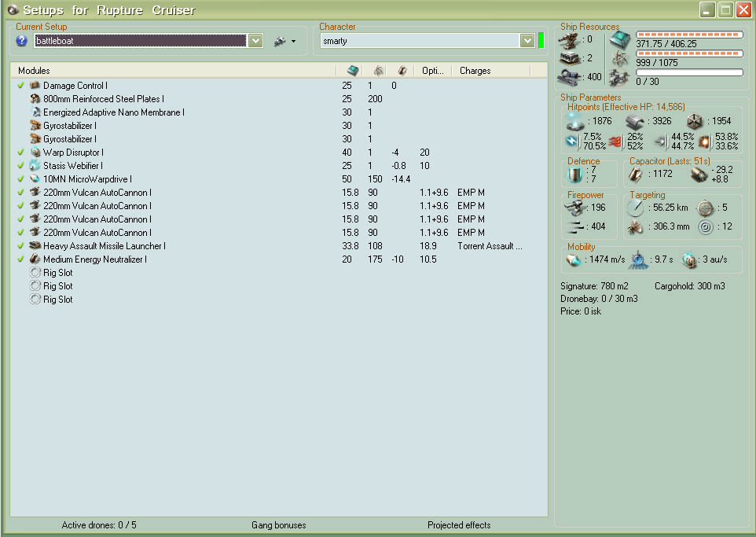The image size is (756, 537).
Task: Open the Active drones: 0 / 5 panel
Action: (99, 525)
